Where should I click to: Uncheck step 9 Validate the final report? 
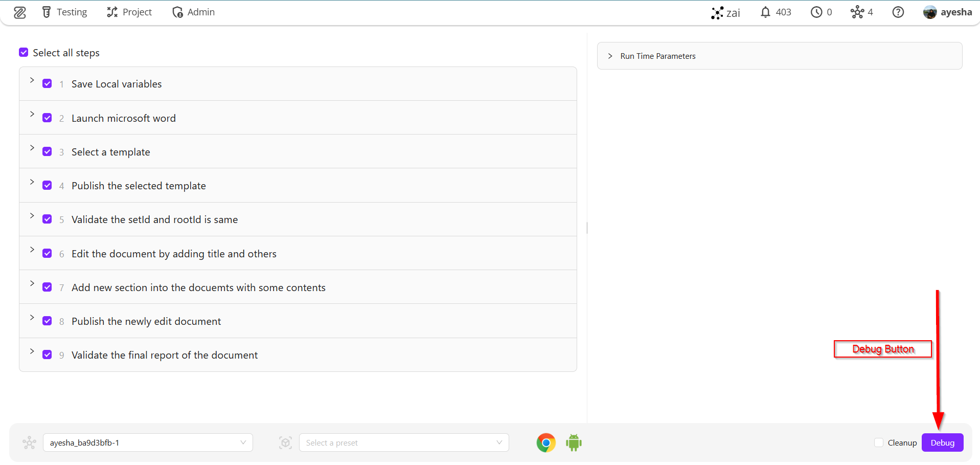tap(47, 355)
